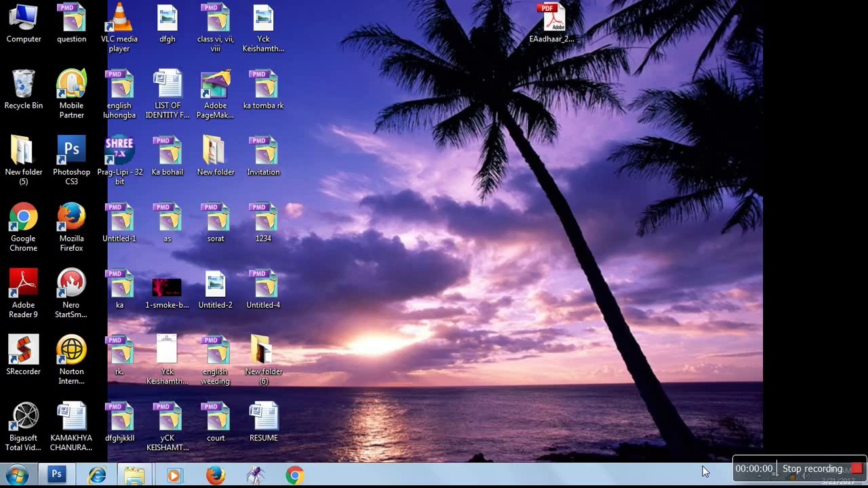Open Photoshop from the taskbar
868x488 pixels.
click(56, 475)
